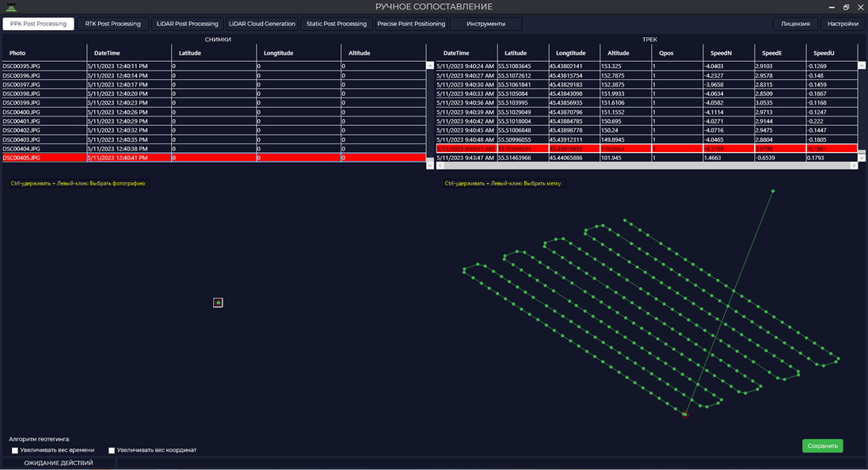
Task: Click the red highlighted point on the track map
Action: [685, 415]
